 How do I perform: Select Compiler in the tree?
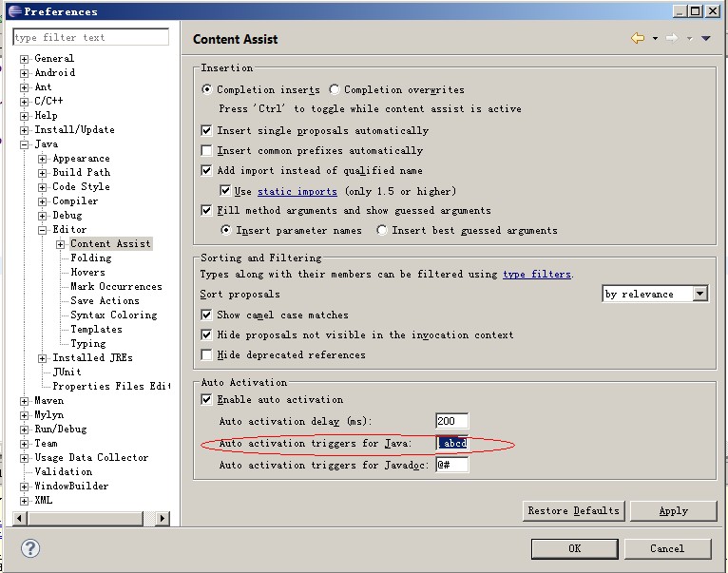coord(75,201)
